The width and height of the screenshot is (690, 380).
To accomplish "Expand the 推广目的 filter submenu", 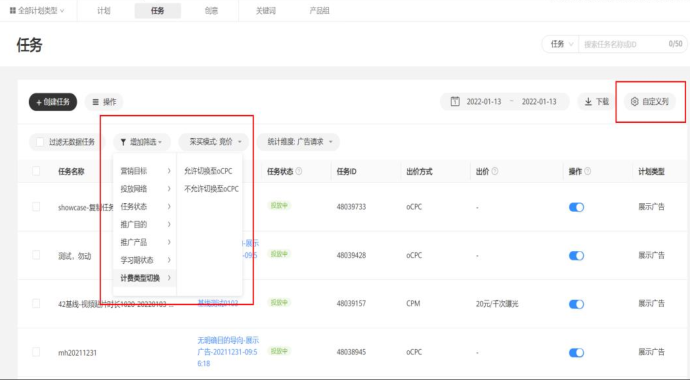I will (x=145, y=225).
